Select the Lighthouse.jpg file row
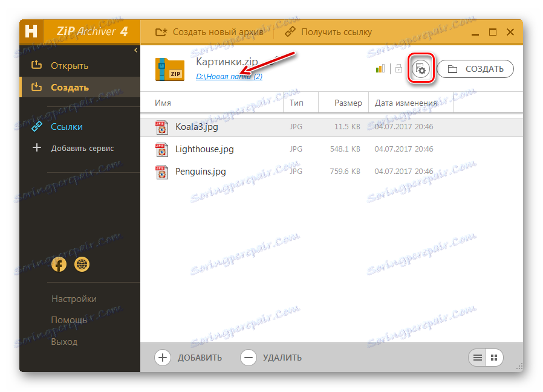The width and height of the screenshot is (543, 392). coord(332,149)
